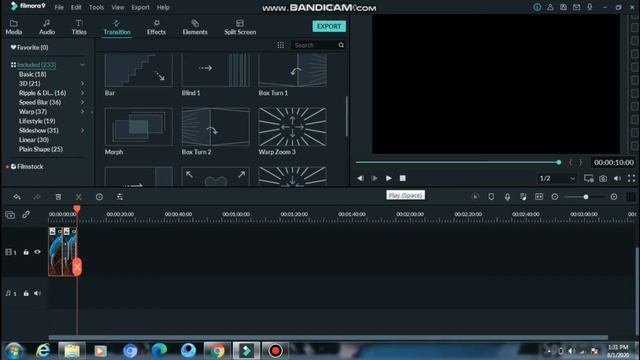Click the add track manager icon

click(x=10, y=214)
